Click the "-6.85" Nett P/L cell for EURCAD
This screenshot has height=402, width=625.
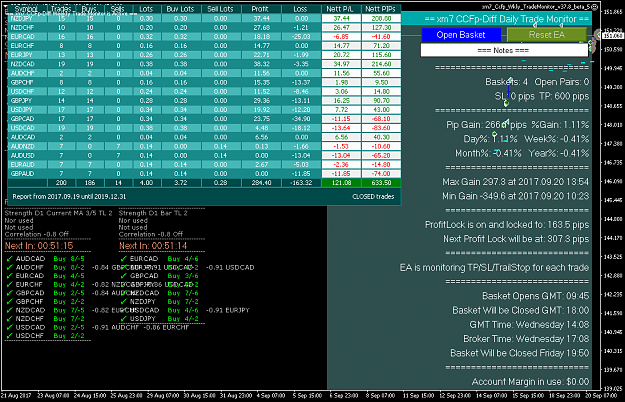tap(341, 37)
